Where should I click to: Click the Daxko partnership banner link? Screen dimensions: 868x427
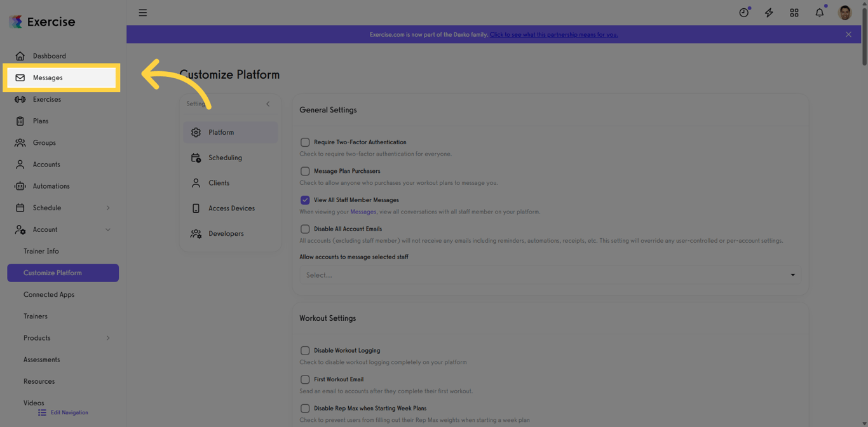click(553, 34)
